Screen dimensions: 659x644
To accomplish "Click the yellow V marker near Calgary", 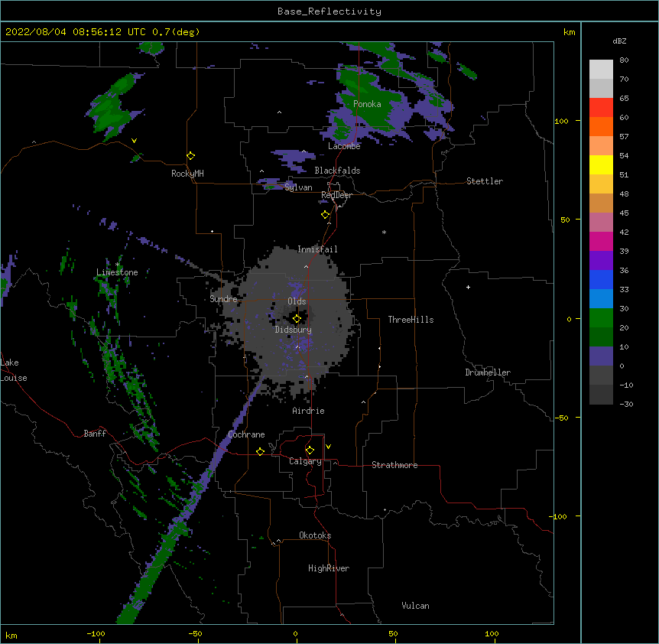I will [328, 447].
